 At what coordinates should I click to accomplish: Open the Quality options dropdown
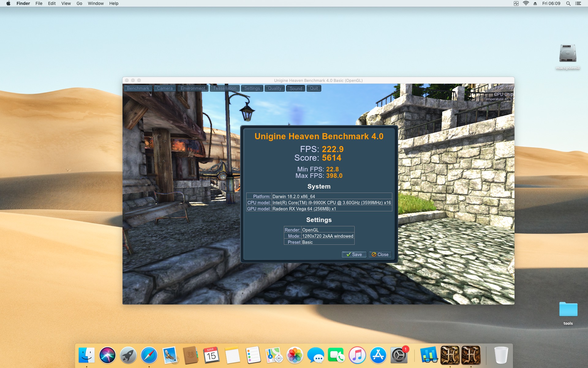(x=274, y=88)
